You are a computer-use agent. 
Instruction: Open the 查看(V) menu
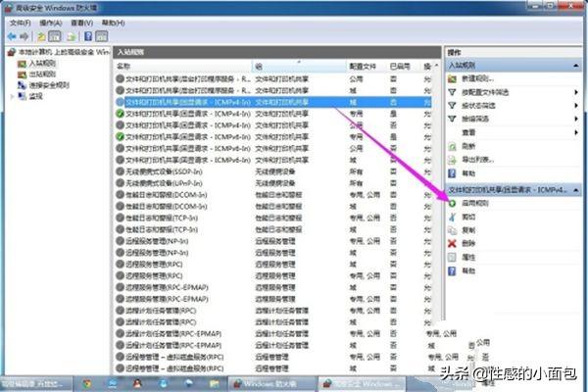point(81,23)
